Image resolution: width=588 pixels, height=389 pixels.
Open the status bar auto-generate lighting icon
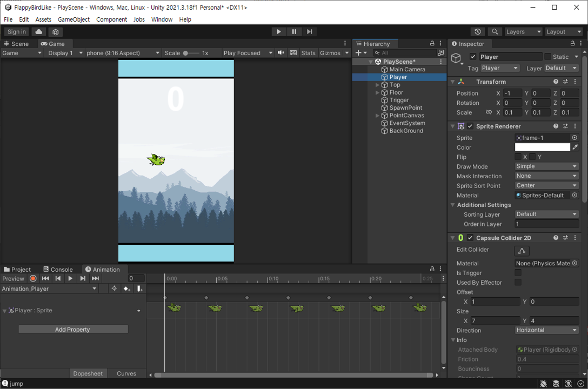tap(569, 384)
